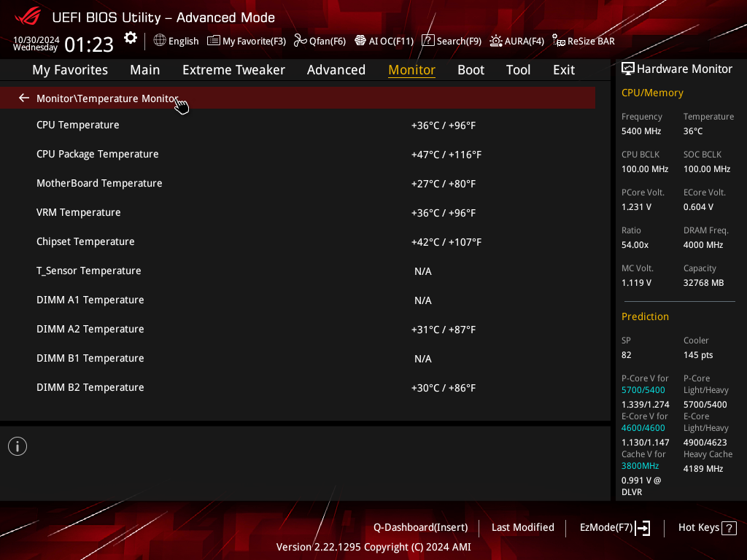This screenshot has width=747, height=560.
Task: Click the EzMode exit arrow icon
Action: tap(643, 528)
